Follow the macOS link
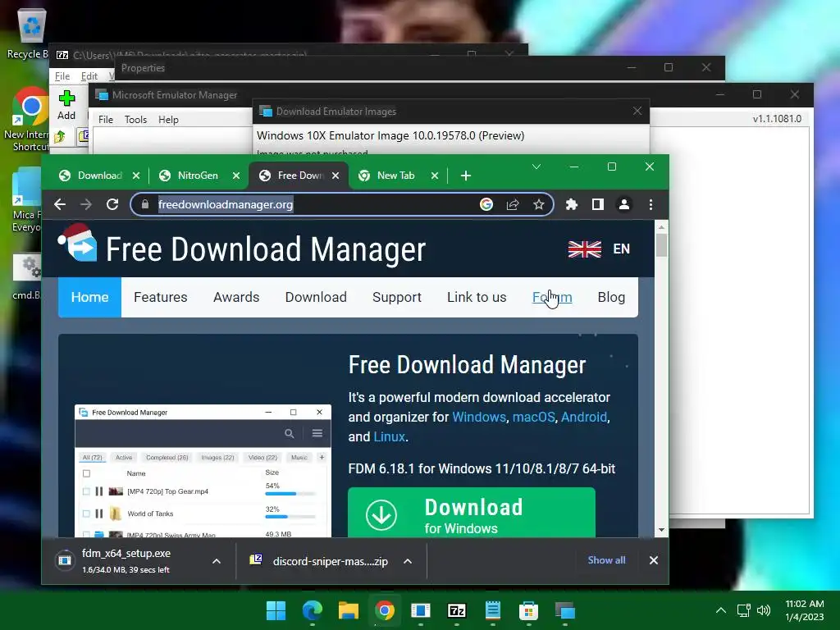 tap(533, 417)
